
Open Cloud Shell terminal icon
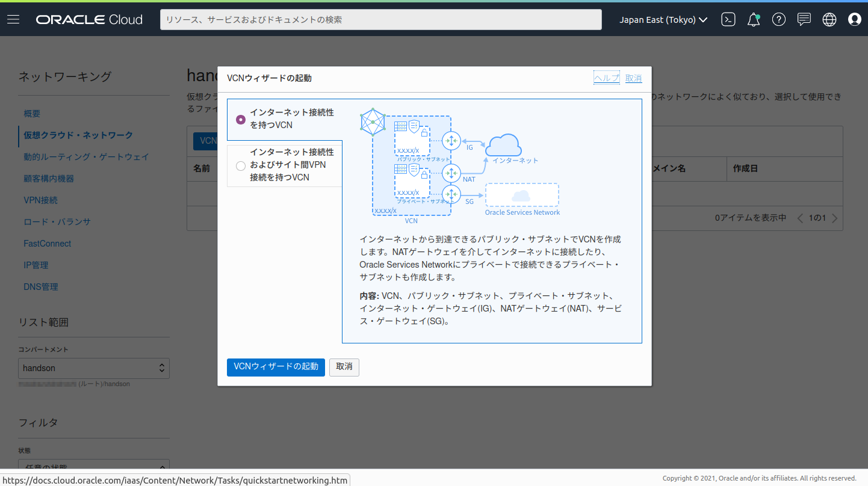(x=728, y=20)
